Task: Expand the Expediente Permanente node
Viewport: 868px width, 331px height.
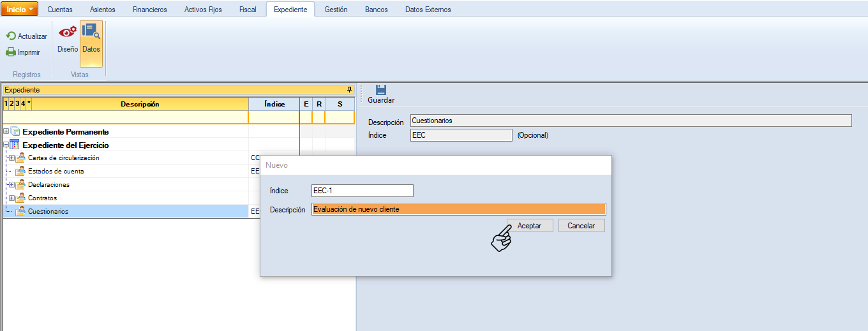Action: coord(6,131)
